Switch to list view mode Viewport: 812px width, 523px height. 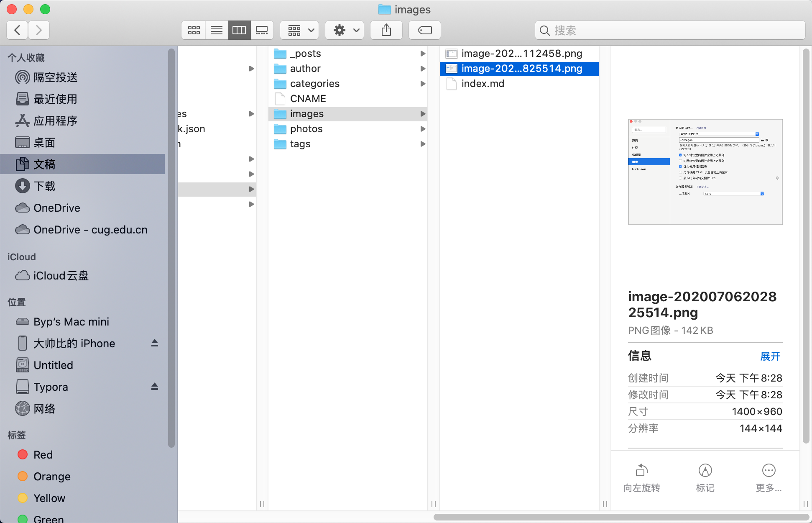(217, 30)
